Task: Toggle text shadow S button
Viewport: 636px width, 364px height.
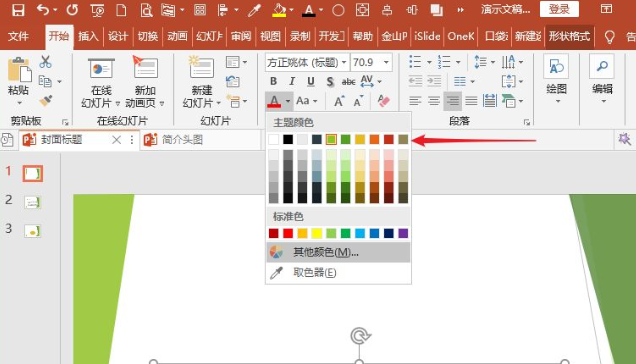Action: click(x=330, y=82)
